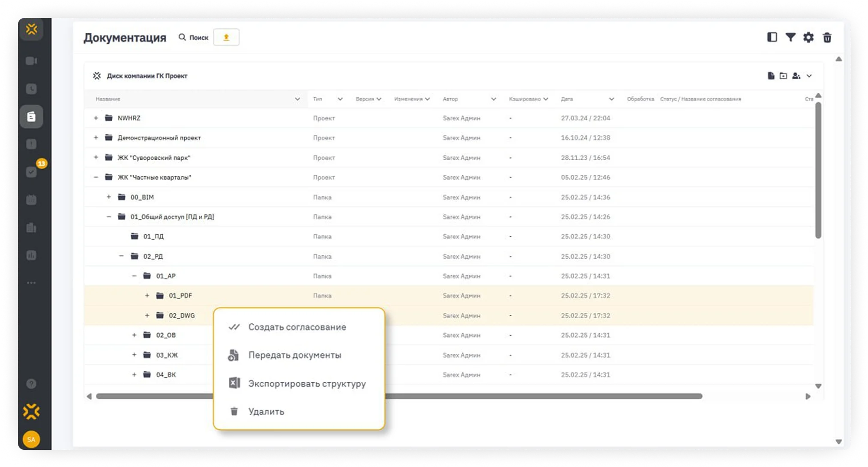868x467 pixels.
Task: Expand the 00_BIM folder
Action: coord(109,197)
